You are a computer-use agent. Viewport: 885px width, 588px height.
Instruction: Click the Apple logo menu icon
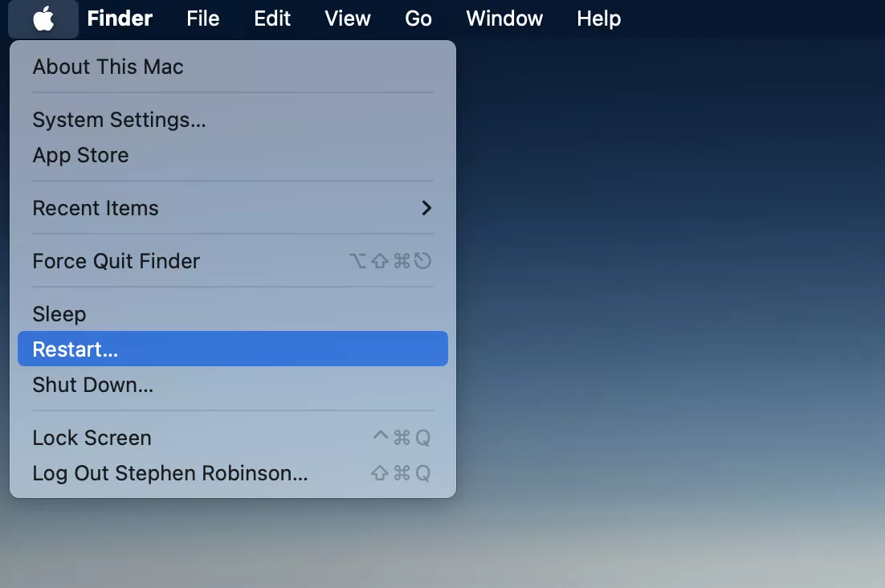click(43, 18)
